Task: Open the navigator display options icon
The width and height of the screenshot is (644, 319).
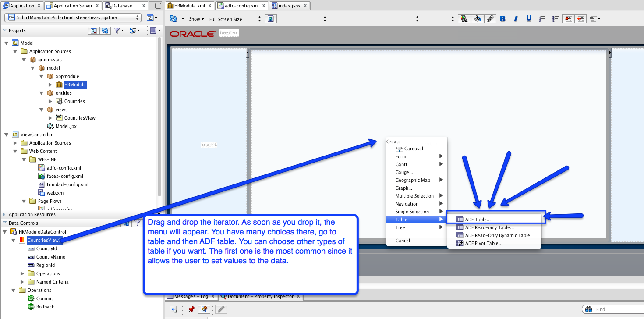Action: coord(155,31)
